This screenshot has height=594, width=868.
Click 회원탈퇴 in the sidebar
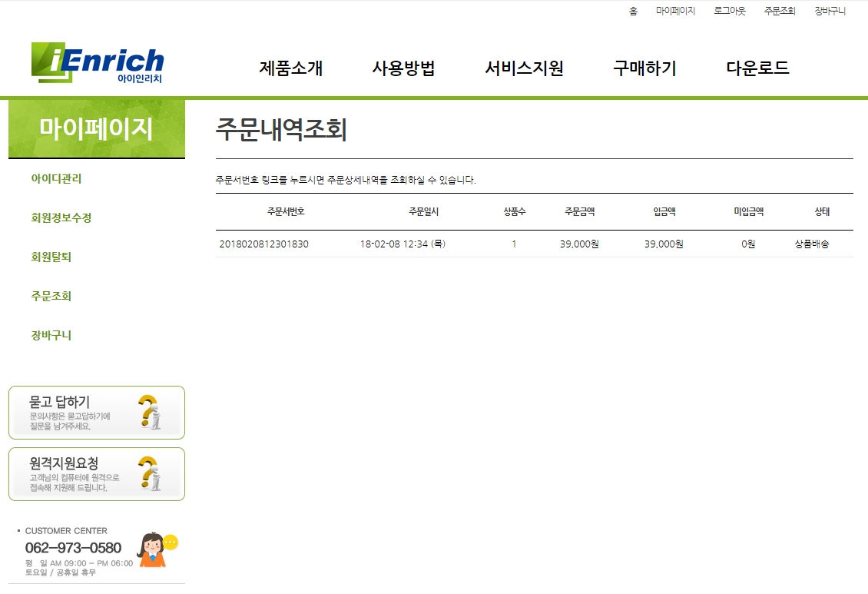tap(51, 257)
